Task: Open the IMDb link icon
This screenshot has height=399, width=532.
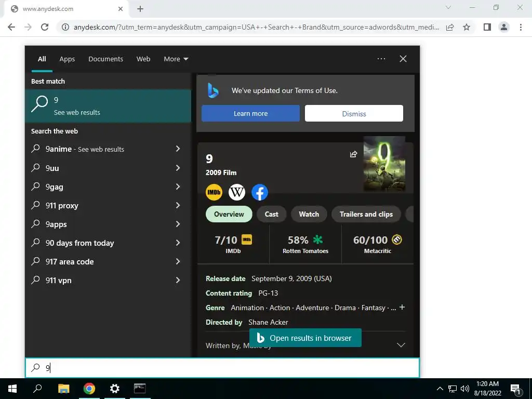Action: coord(214,192)
